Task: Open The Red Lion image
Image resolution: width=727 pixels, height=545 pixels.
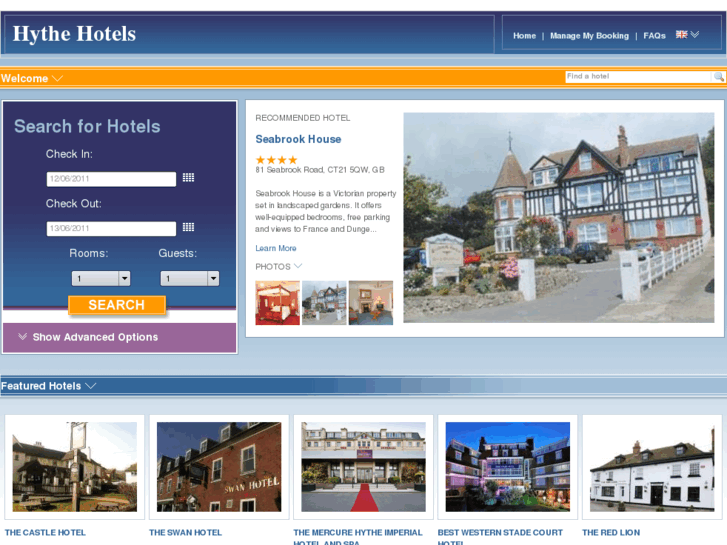Action: click(652, 467)
